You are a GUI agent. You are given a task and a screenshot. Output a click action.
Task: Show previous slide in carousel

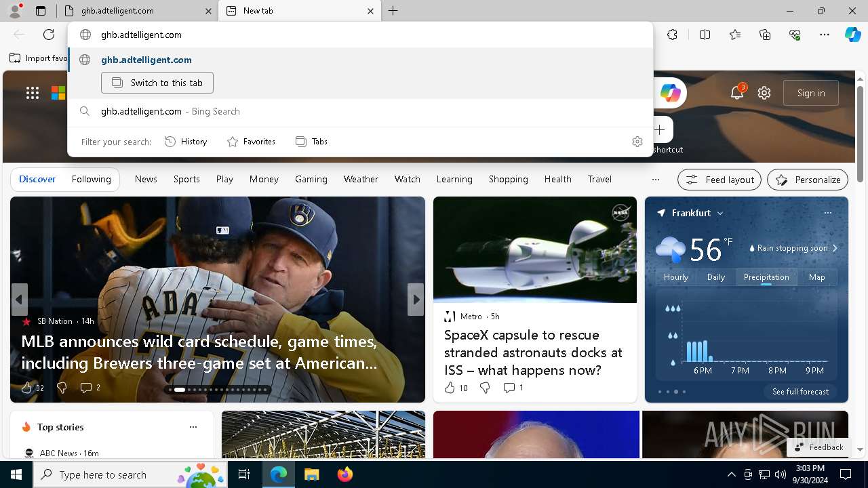[x=19, y=300]
